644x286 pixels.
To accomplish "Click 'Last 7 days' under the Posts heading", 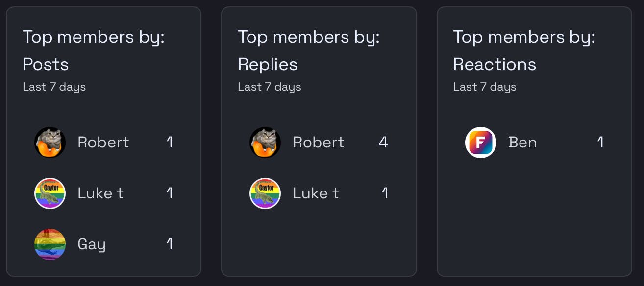I will pos(54,87).
